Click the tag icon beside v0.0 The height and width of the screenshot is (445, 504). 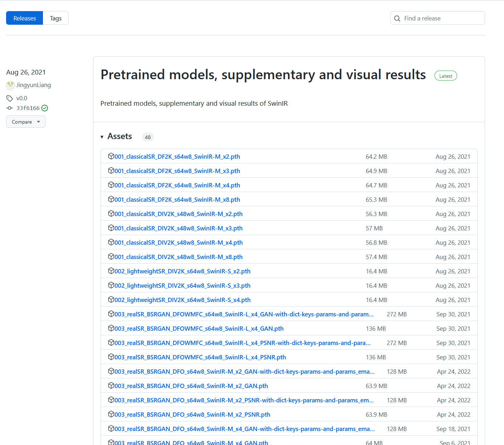click(x=10, y=98)
